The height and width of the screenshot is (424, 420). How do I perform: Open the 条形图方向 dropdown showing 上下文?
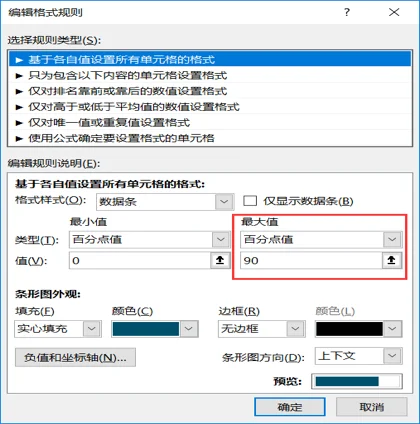point(359,356)
